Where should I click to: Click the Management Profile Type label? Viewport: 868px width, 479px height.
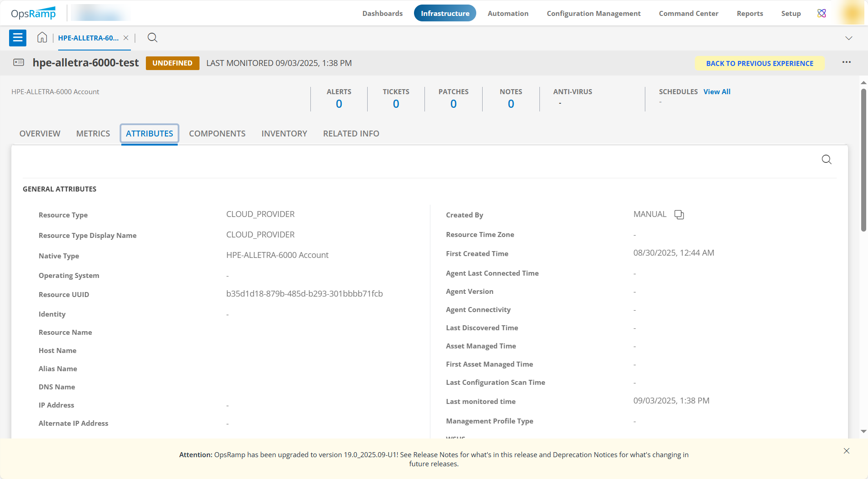click(489, 421)
